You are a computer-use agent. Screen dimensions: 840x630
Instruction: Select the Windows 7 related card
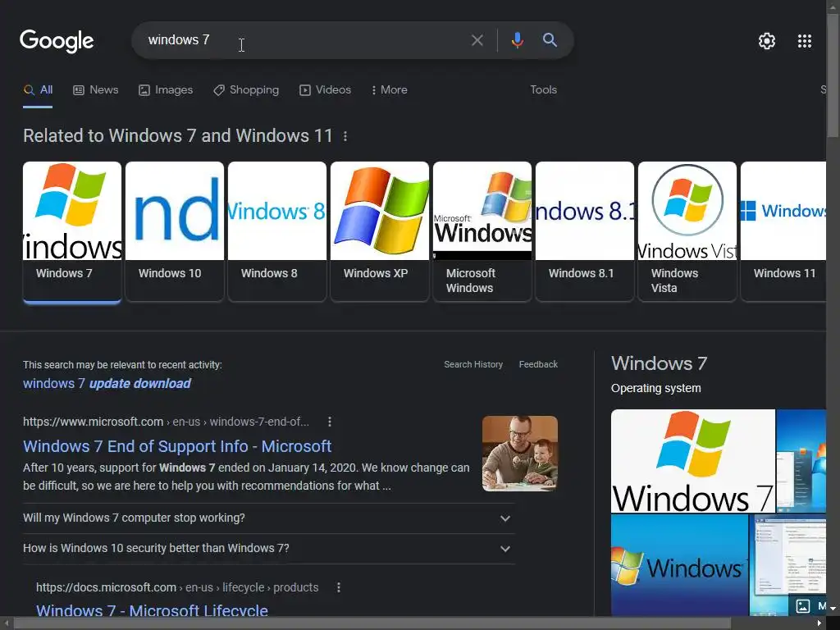(72, 231)
